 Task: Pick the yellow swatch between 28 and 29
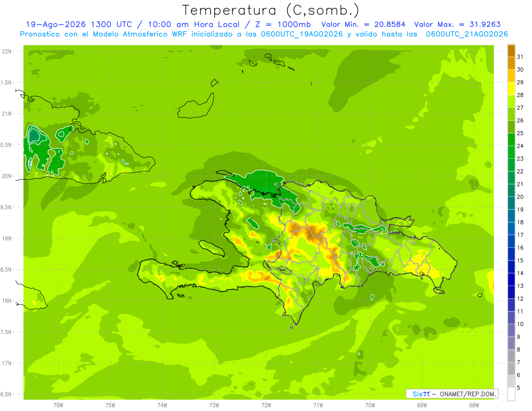point(511,89)
